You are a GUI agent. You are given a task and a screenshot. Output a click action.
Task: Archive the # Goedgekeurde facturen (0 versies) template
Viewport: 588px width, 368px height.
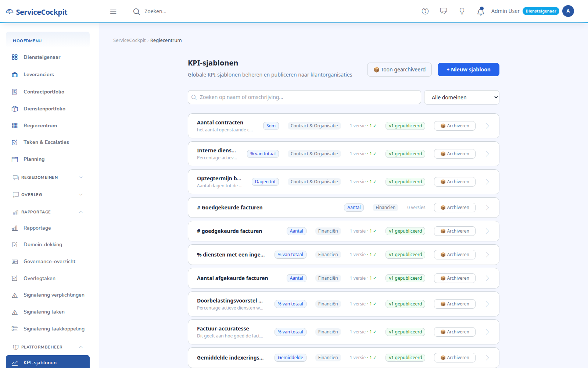coord(455,208)
